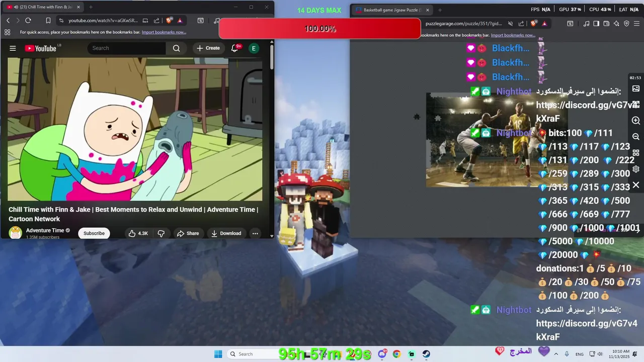Image resolution: width=644 pixels, height=362 pixels.
Task: Open more actions for the video
Action: click(x=255, y=233)
